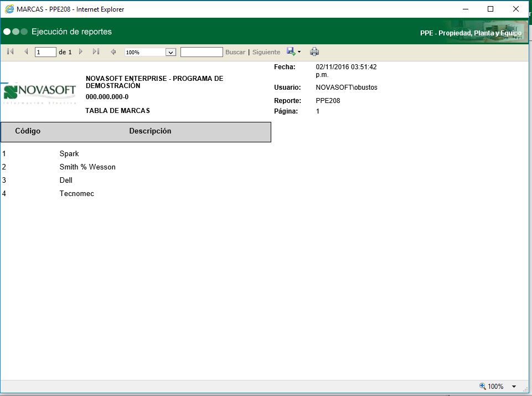Minimize the Internet Explorer window
Screen dimensions: 532x396
coord(466,9)
